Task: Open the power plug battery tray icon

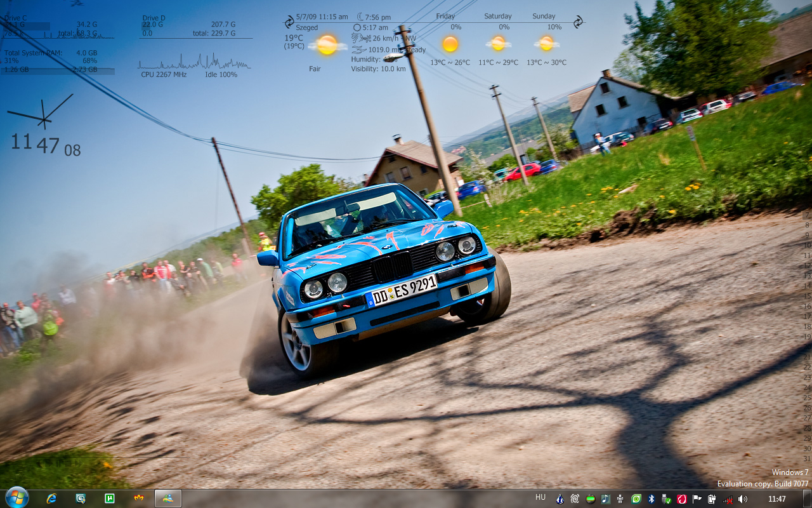Action: point(712,499)
